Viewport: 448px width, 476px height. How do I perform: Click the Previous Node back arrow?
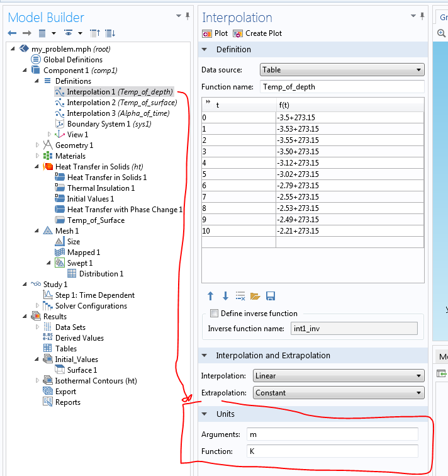coord(12,33)
